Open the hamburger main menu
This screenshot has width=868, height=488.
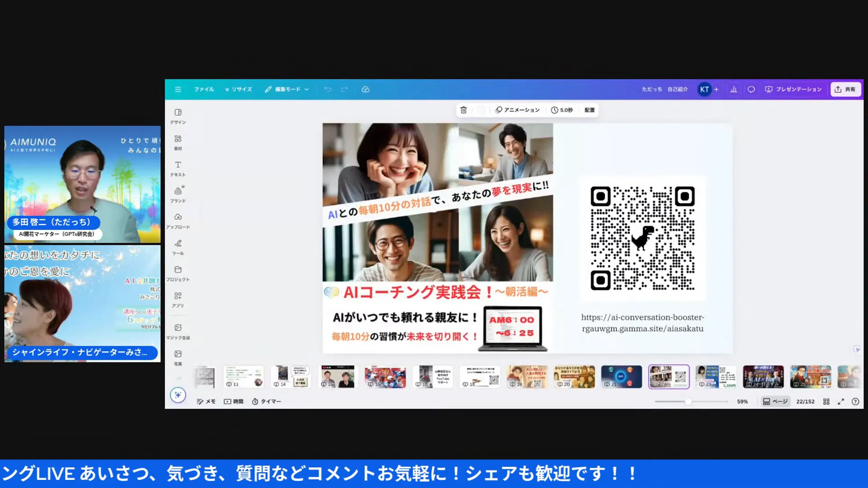[x=178, y=89]
